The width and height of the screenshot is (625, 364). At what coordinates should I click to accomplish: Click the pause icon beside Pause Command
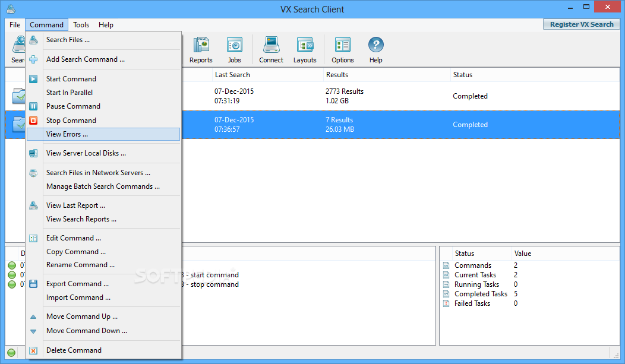click(33, 106)
